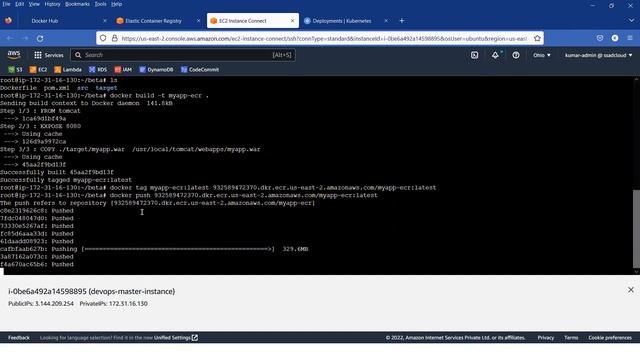Open the IAM bookmark shortcut
The image size is (640, 360).
click(123, 70)
